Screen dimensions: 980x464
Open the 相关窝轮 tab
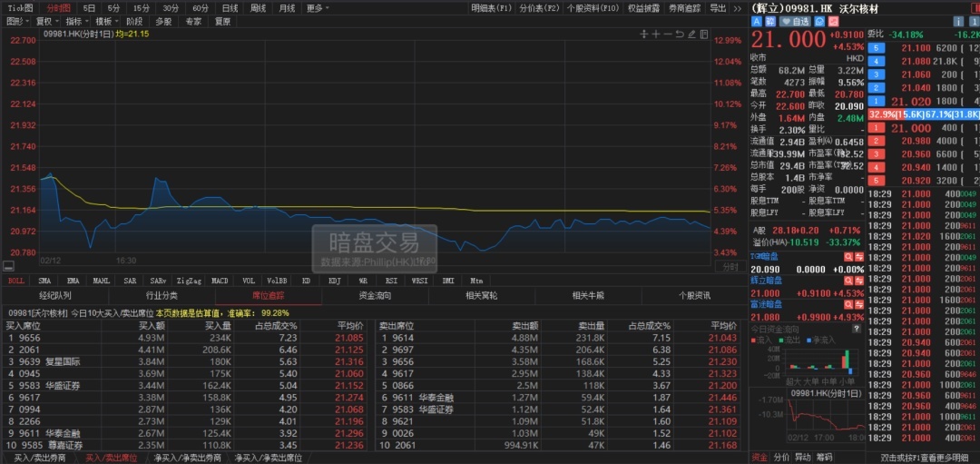(x=482, y=296)
